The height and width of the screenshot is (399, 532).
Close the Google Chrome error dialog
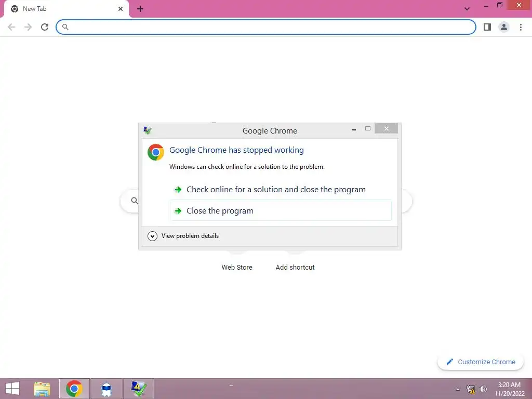pos(386,129)
